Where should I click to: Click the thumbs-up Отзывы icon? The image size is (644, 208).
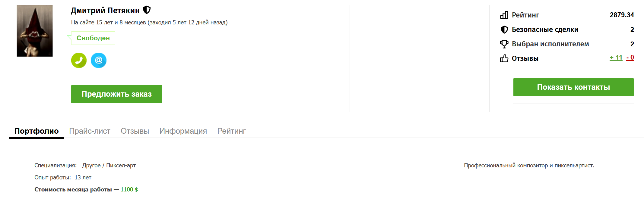coord(504,58)
